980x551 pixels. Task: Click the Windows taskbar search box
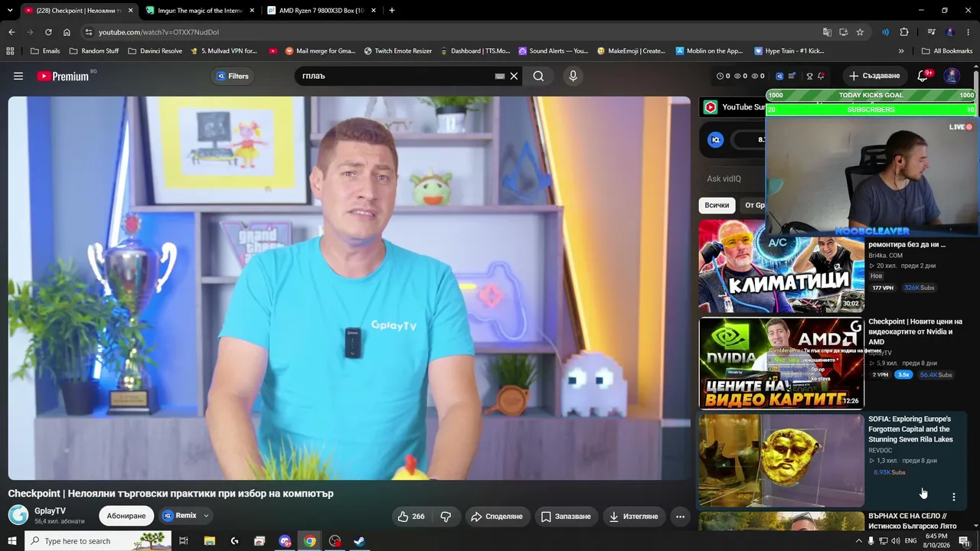click(x=98, y=541)
